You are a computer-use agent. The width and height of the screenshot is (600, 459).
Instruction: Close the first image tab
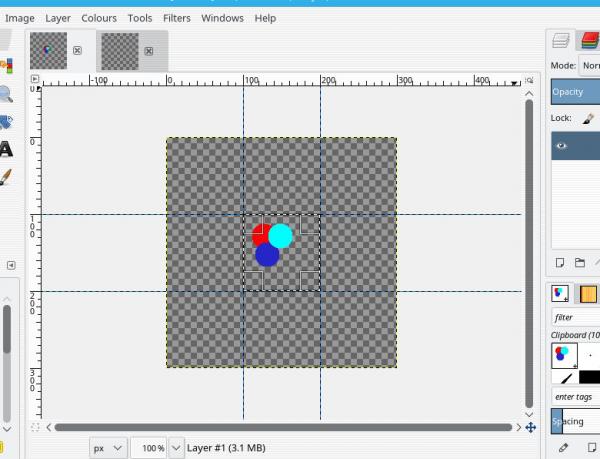[77, 50]
